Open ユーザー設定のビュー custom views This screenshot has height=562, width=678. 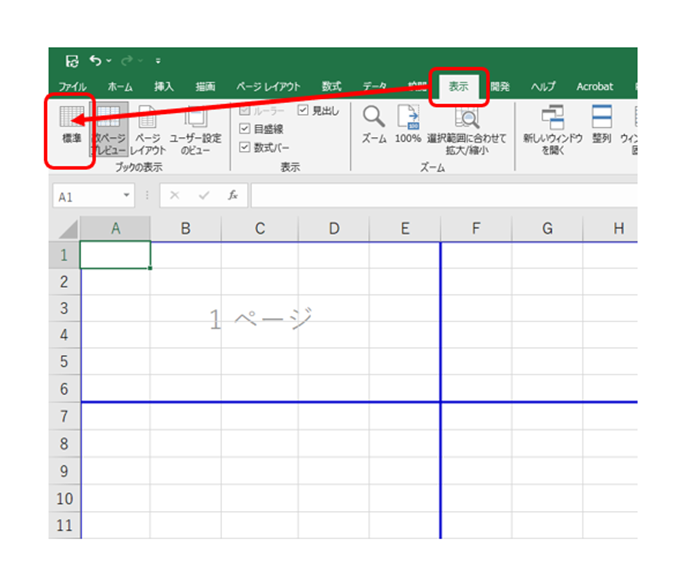194,123
